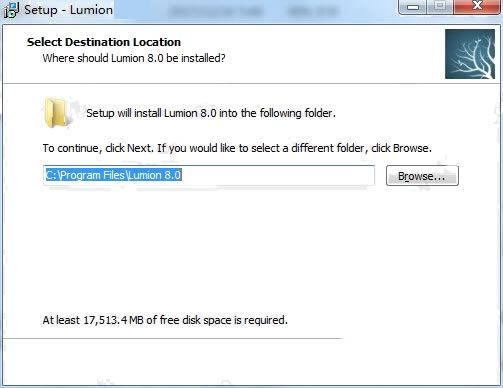This screenshot has height=388, width=503.
Task: Click the setup installer icon in title bar
Action: 11,10
